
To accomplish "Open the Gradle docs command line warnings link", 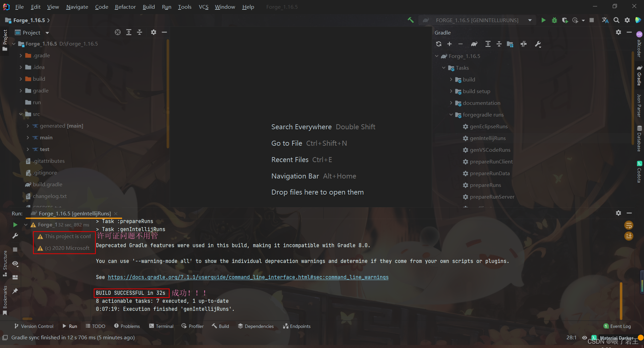I will (x=248, y=277).
